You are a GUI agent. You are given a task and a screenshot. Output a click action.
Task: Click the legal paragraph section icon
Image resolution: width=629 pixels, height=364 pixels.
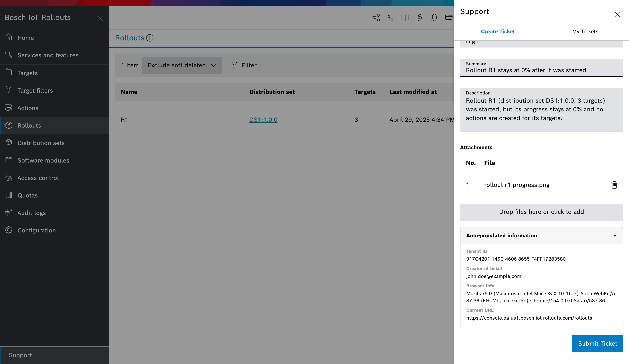(420, 18)
